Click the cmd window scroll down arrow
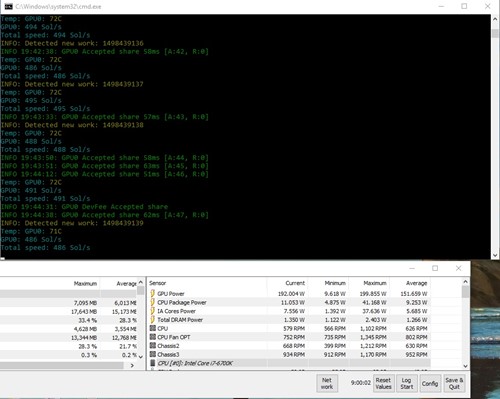The image size is (500, 399). [x=495, y=255]
